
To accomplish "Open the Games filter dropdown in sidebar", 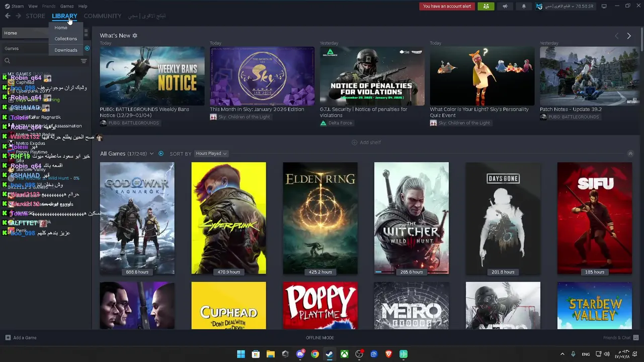I will (43, 48).
